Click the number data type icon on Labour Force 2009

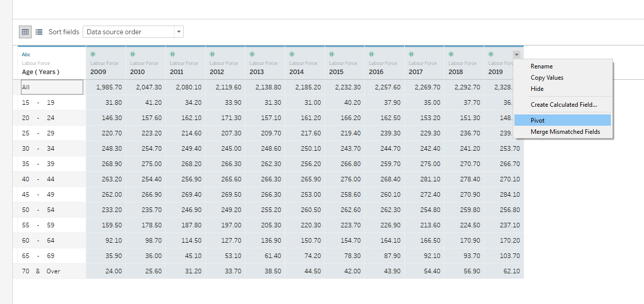coord(92,53)
